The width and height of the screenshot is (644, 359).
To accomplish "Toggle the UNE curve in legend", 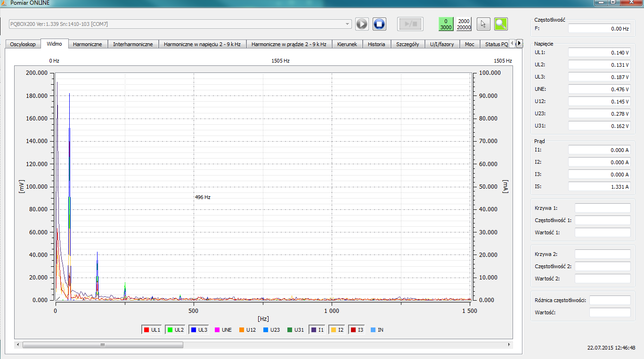I will [x=223, y=330].
